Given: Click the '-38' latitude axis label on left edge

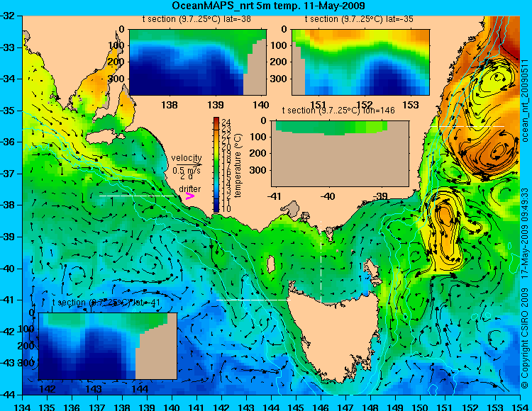Looking at the screenshot, I should coord(9,205).
